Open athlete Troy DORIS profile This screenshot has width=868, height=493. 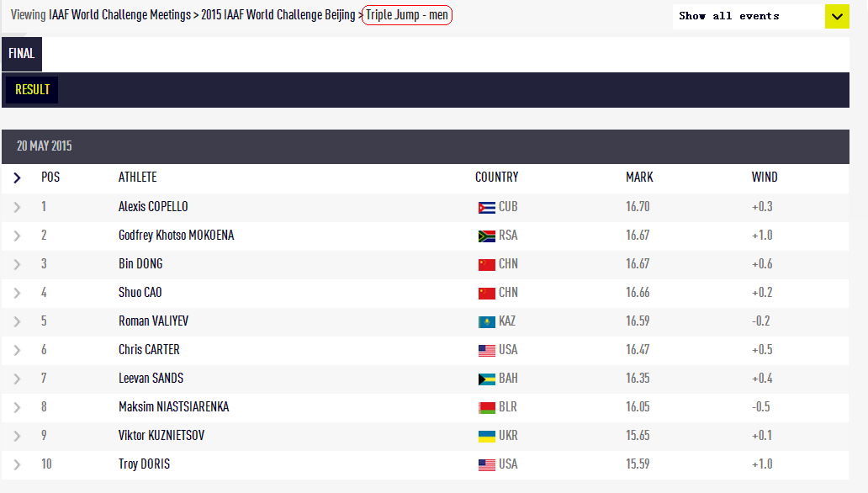tap(144, 464)
